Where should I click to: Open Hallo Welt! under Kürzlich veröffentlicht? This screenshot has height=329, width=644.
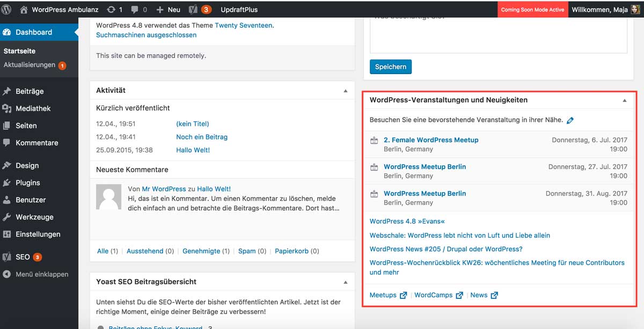coord(193,150)
